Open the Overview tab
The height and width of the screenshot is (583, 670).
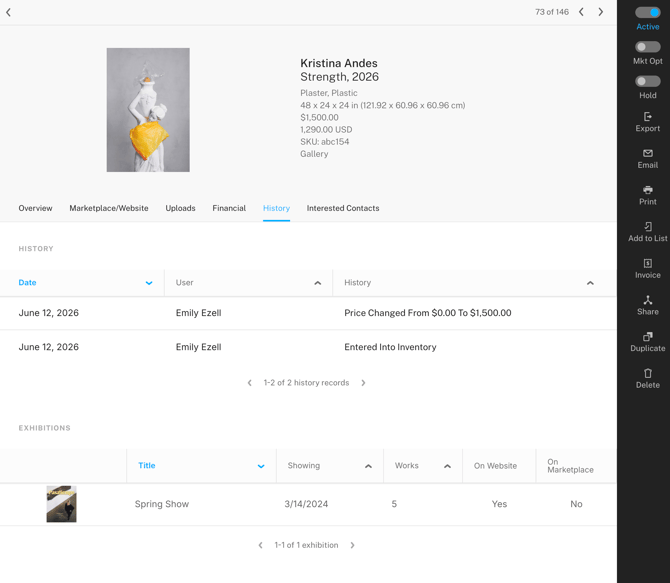pos(35,208)
